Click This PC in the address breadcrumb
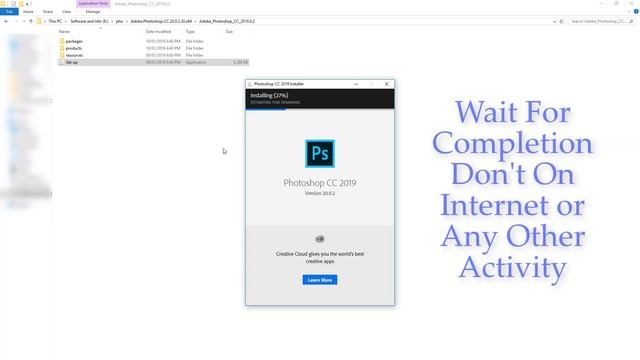Image resolution: width=640 pixels, height=360 pixels. (55, 21)
